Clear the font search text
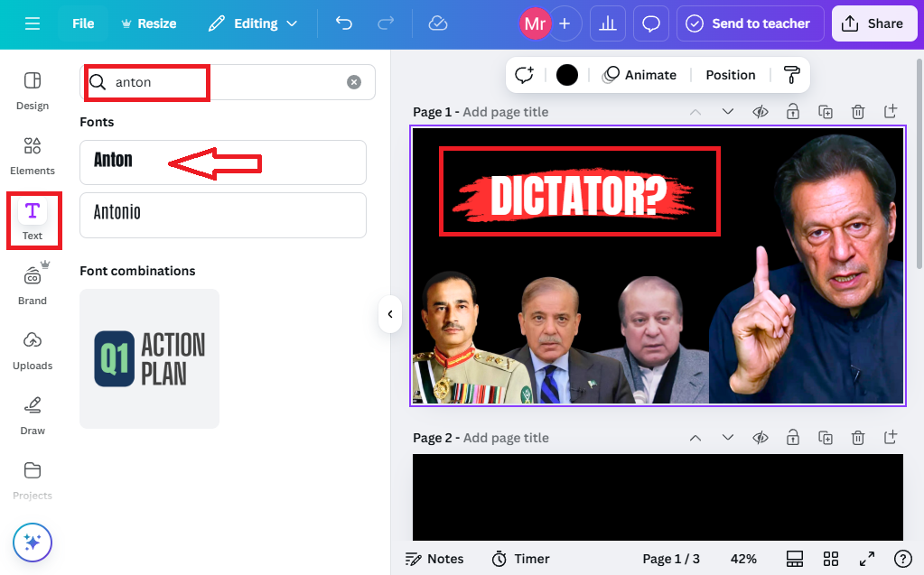Viewport: 924px width, 575px height. [x=354, y=82]
